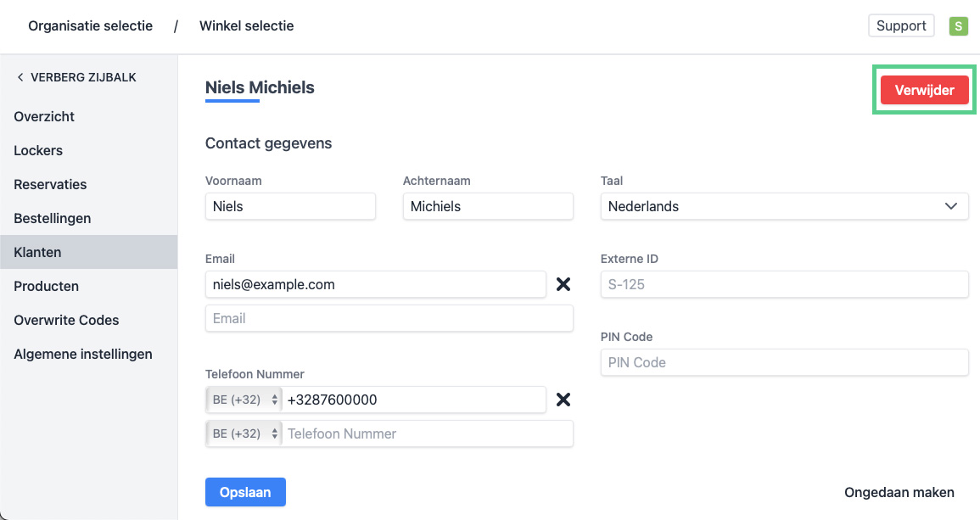Delete the +3287600000 phone number via X
The height and width of the screenshot is (520, 980).
pos(563,400)
